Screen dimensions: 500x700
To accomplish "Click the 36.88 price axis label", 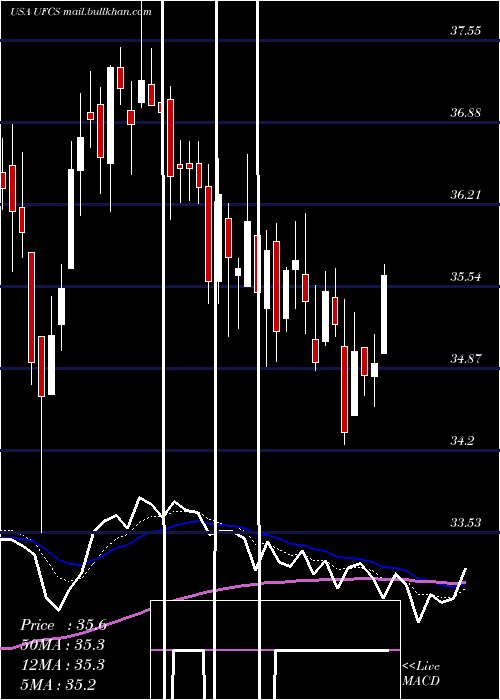I will [466, 113].
